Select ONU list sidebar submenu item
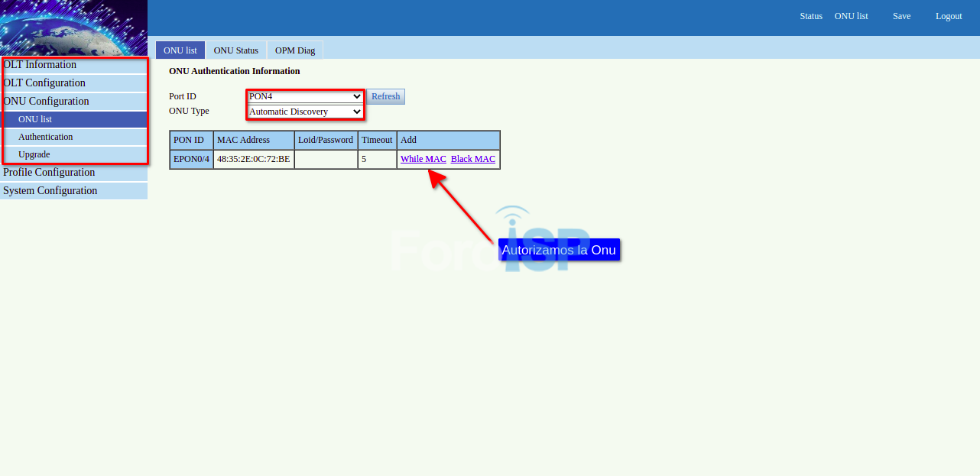The image size is (980, 476). (35, 120)
